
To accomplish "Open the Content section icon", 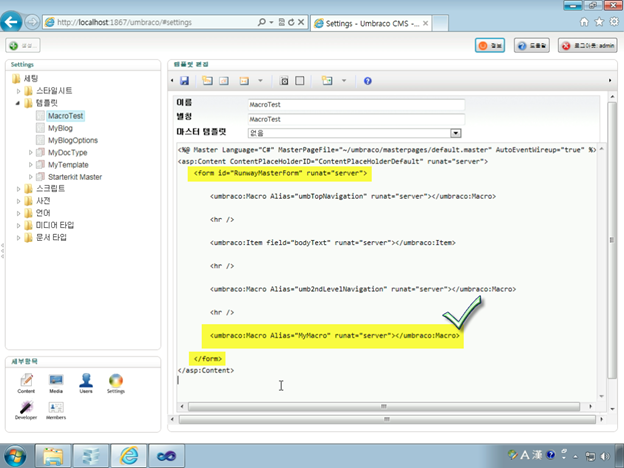I will pos(26,383).
